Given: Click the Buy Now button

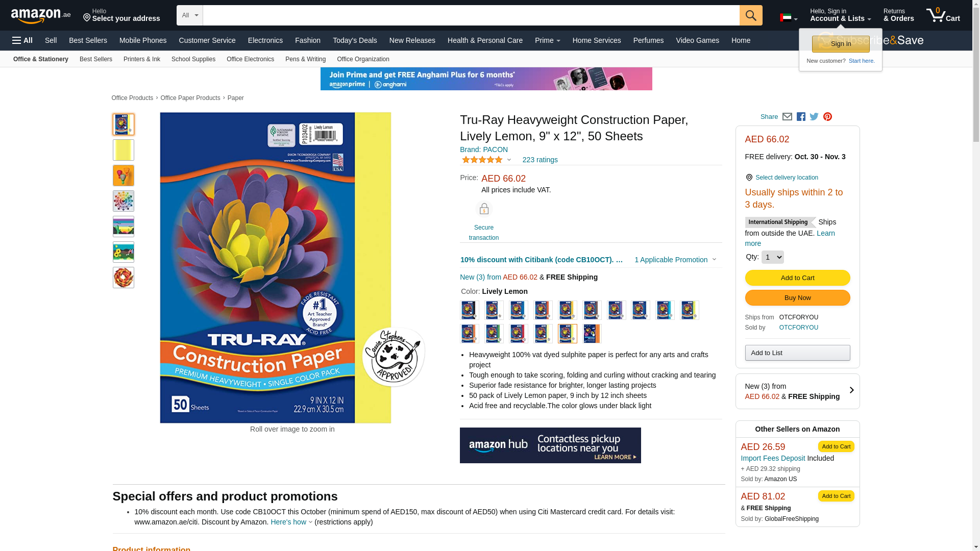Looking at the screenshot, I should [x=797, y=298].
